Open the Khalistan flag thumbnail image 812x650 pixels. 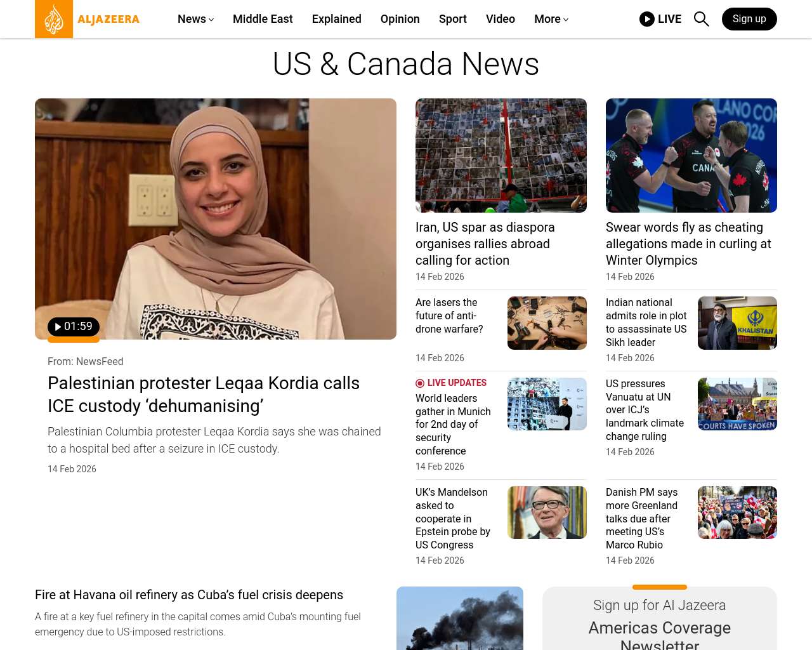[737, 323]
